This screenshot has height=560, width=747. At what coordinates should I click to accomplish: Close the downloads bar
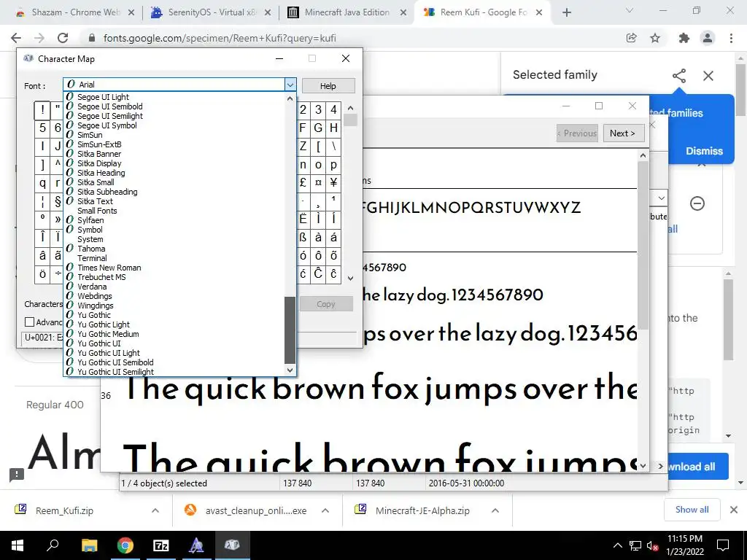(x=734, y=510)
